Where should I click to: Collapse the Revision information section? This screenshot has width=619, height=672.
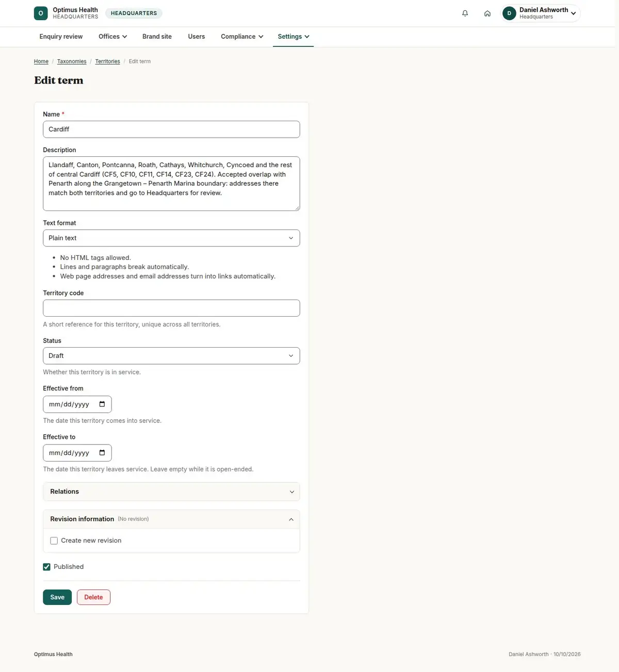[x=171, y=519]
